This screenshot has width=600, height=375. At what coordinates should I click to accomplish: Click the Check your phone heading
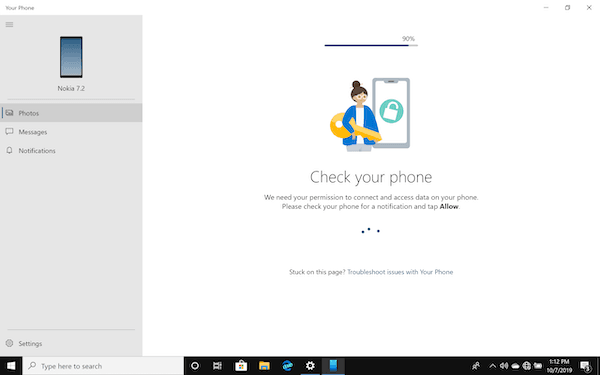[371, 177]
